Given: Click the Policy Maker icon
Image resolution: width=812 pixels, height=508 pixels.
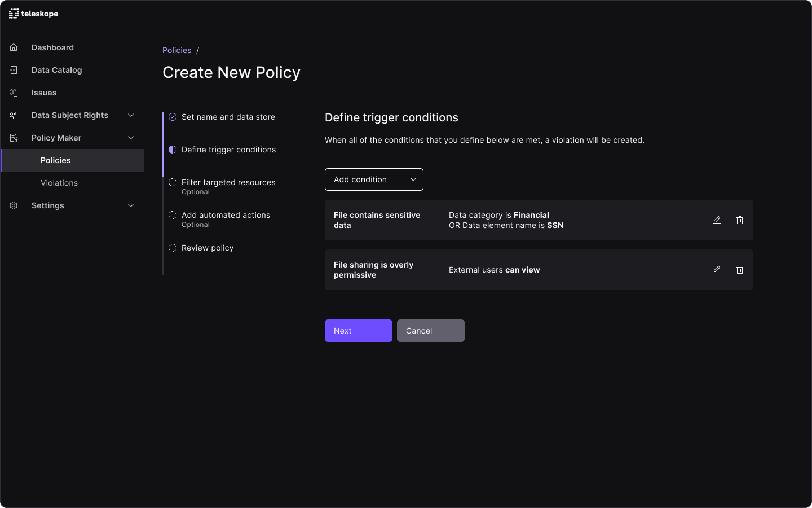Looking at the screenshot, I should pos(14,138).
